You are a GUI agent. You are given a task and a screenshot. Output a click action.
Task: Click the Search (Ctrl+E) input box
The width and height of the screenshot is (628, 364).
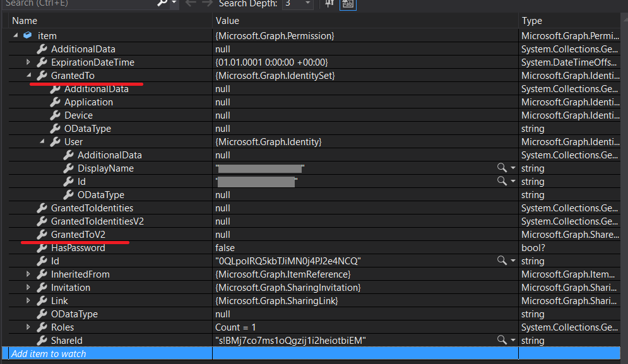coord(80,3)
